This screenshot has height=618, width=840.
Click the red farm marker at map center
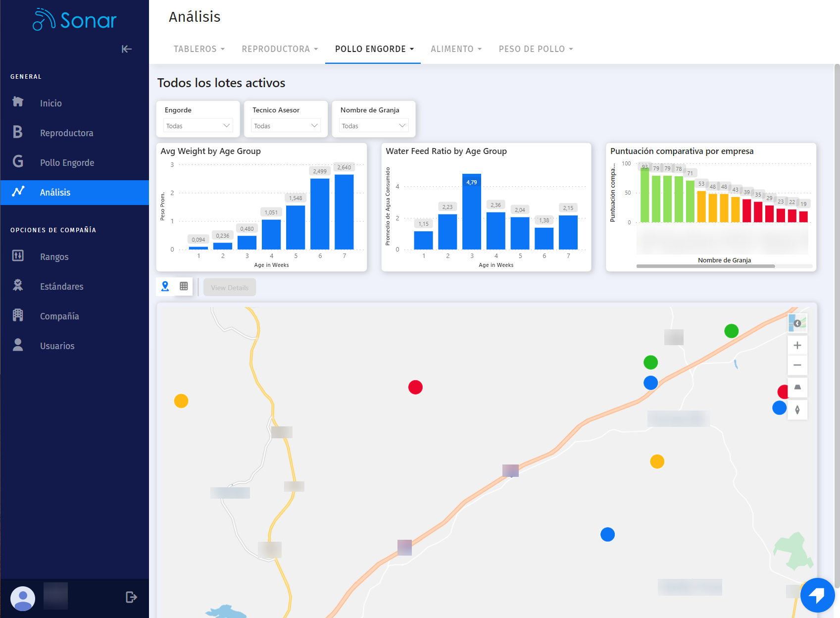pos(415,387)
